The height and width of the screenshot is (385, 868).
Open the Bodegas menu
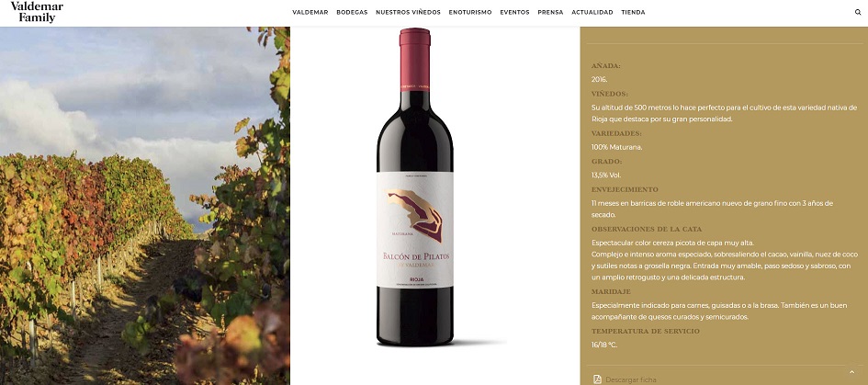pyautogui.click(x=352, y=12)
